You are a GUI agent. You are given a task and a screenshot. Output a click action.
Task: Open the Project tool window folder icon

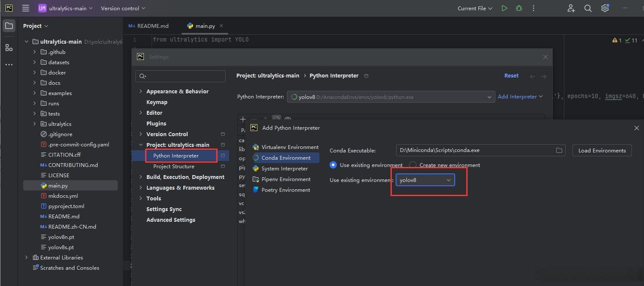click(9, 26)
